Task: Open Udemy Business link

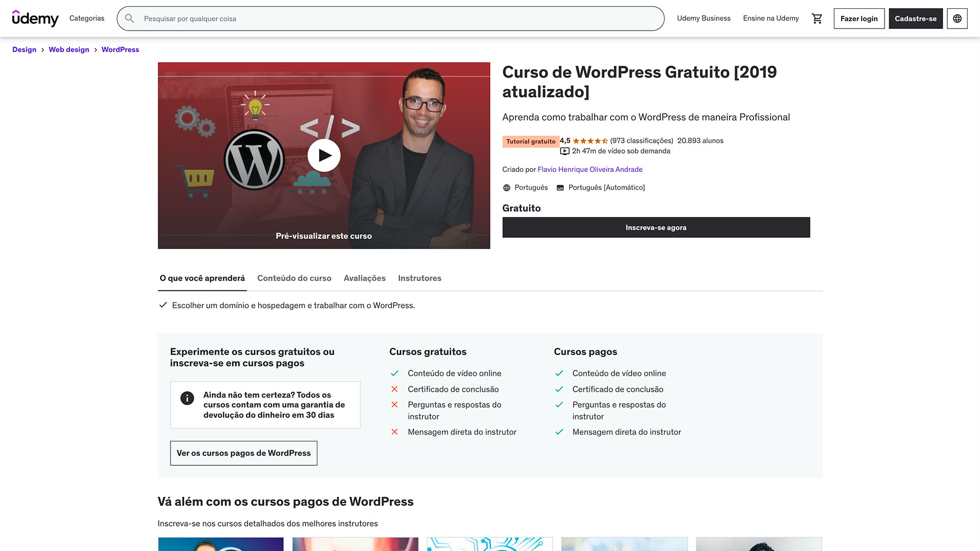Action: pyautogui.click(x=703, y=18)
